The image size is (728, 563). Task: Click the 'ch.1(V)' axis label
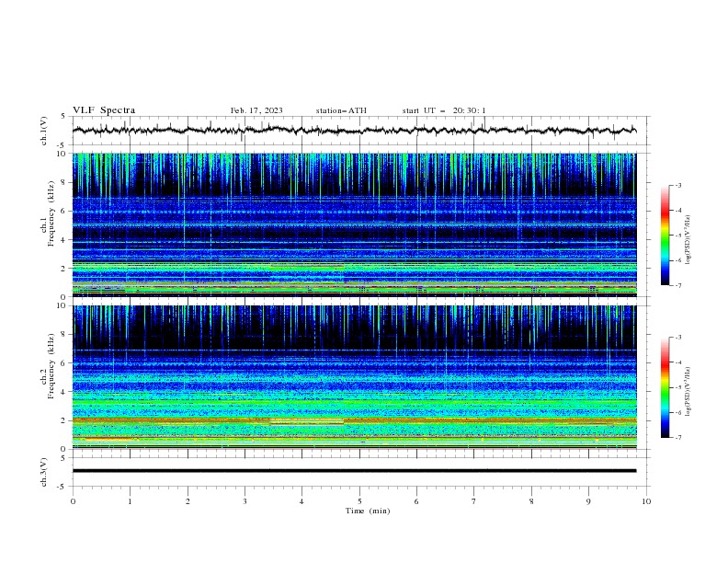click(44, 131)
